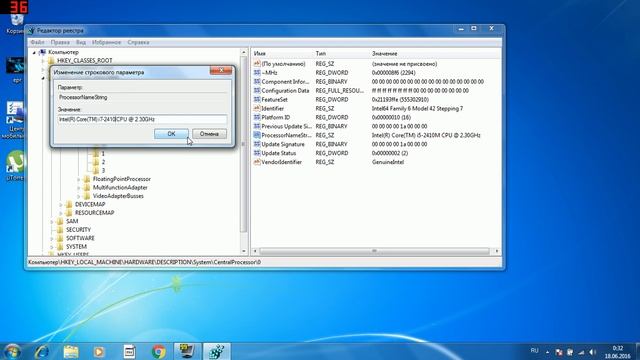This screenshot has height=360, width=640.
Task: Select the Component Information binary icon
Action: [x=257, y=82]
